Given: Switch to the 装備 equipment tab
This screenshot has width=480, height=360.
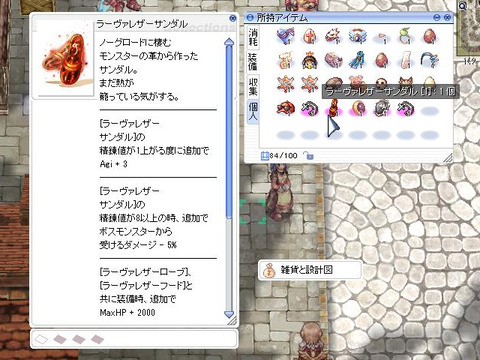Looking at the screenshot, I should coord(253,61).
